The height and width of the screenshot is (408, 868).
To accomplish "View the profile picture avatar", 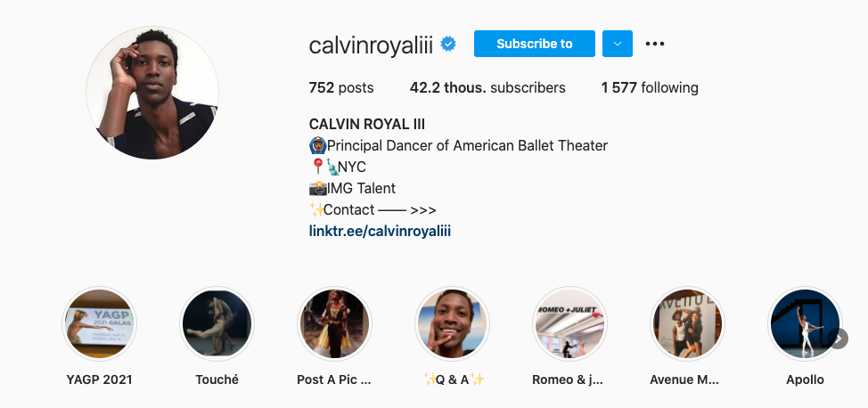I will pos(152,93).
